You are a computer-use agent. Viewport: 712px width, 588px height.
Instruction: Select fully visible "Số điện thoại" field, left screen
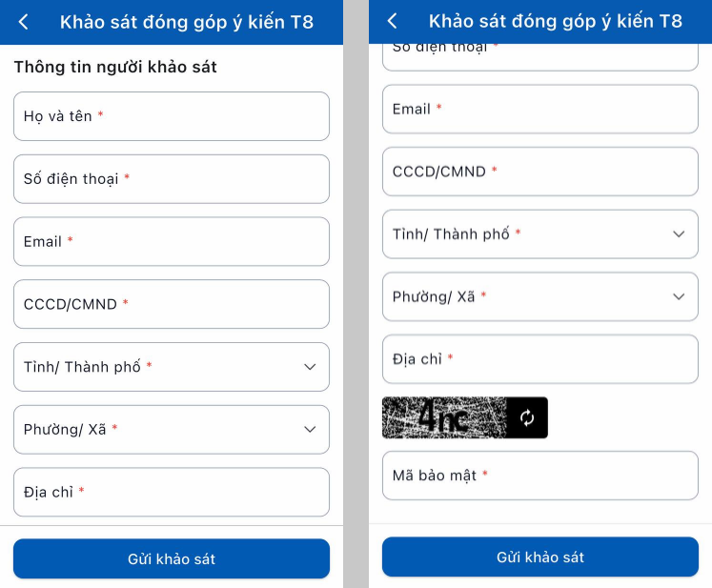[x=172, y=179]
